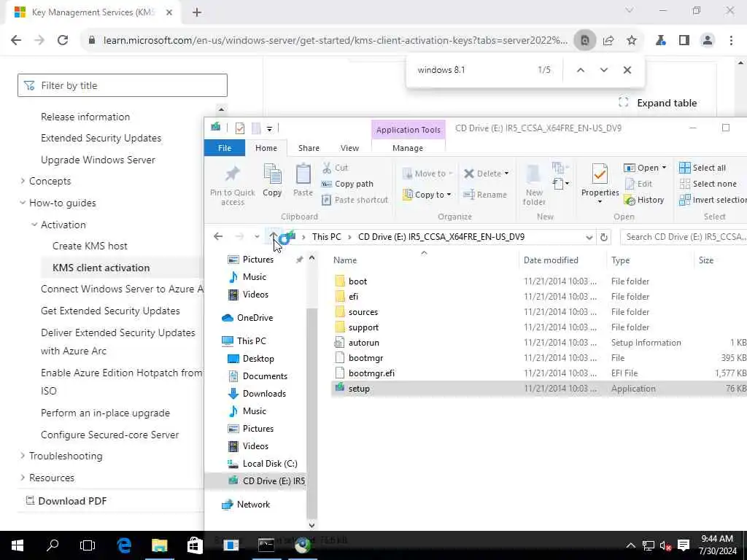Reload the browser page
The width and height of the screenshot is (747, 560).
(x=63, y=41)
